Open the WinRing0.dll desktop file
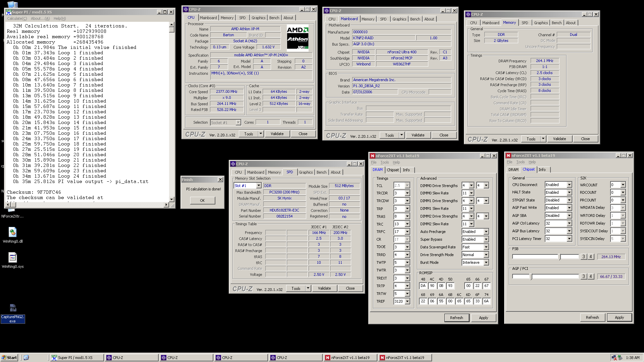This screenshot has width=644, height=362. click(x=13, y=235)
